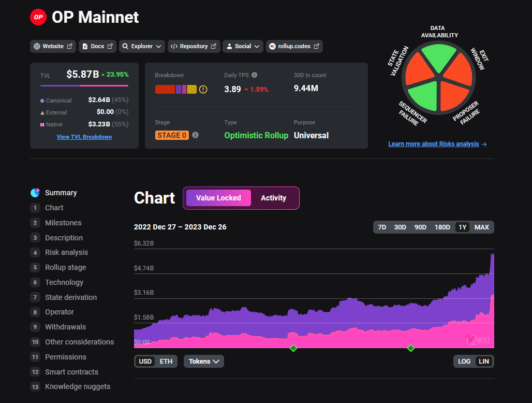
Task: Select the 180D time range
Action: (x=442, y=227)
